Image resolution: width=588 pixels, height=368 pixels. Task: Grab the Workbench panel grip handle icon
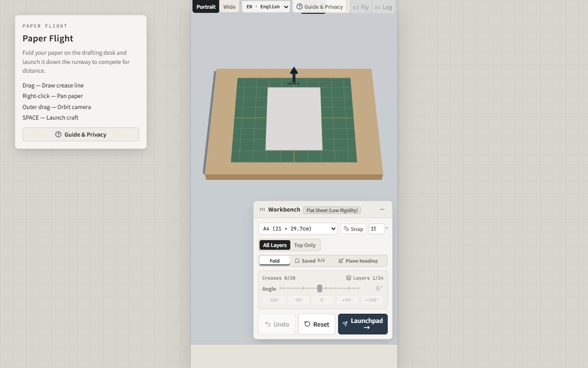(x=262, y=209)
